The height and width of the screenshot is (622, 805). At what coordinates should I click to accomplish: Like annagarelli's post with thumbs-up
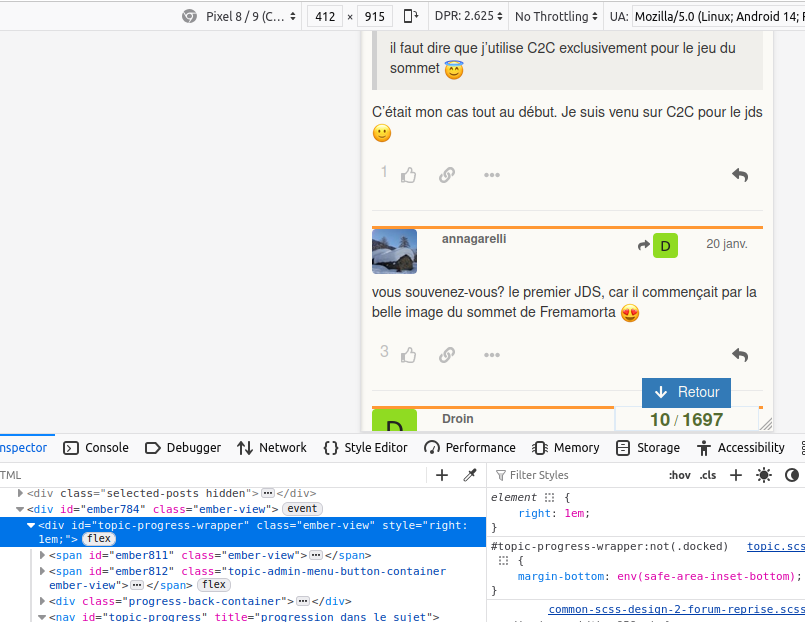tap(408, 355)
